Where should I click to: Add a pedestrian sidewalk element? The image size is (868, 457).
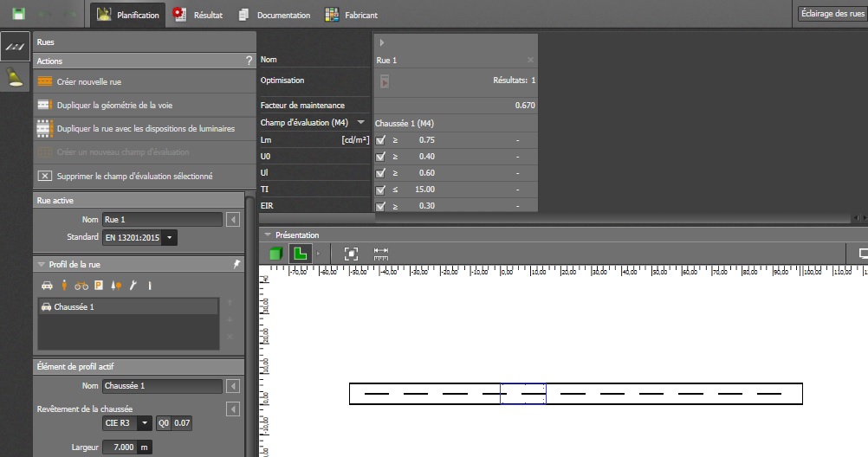64,286
